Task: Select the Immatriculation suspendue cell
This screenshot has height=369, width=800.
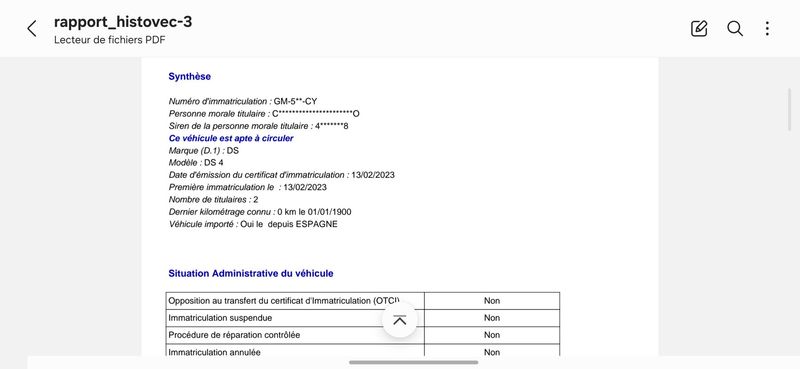Action: (295, 318)
